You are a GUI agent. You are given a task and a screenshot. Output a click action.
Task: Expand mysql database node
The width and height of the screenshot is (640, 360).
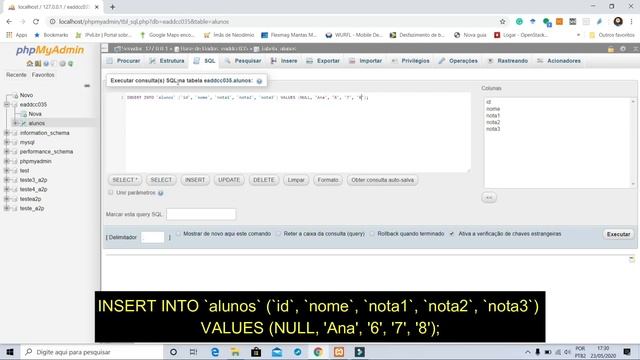click(x=7, y=142)
